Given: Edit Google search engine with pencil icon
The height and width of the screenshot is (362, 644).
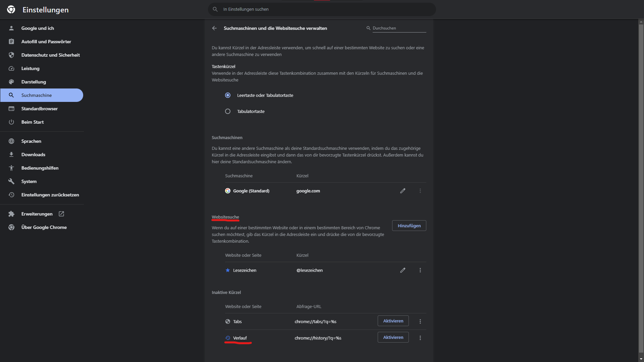Looking at the screenshot, I should point(403,191).
